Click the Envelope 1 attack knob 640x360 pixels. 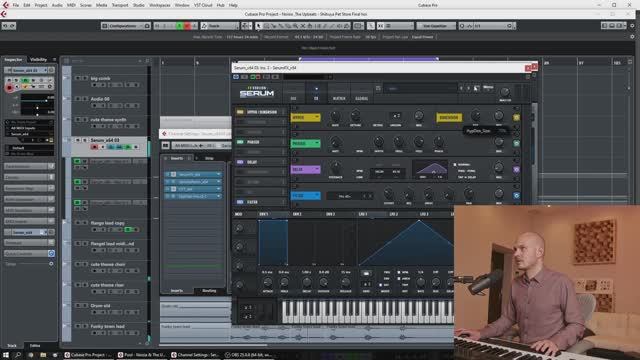point(267,282)
